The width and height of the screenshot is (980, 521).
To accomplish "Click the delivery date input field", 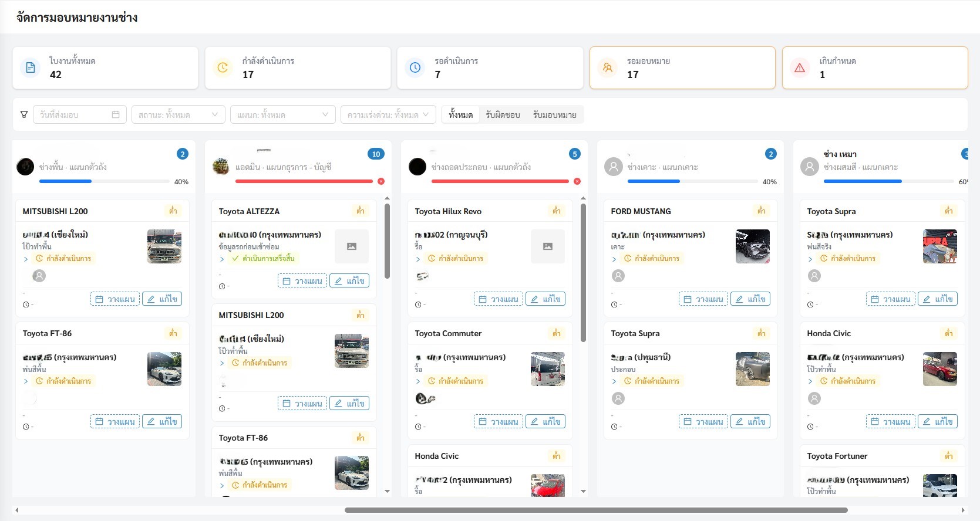I will coord(79,114).
